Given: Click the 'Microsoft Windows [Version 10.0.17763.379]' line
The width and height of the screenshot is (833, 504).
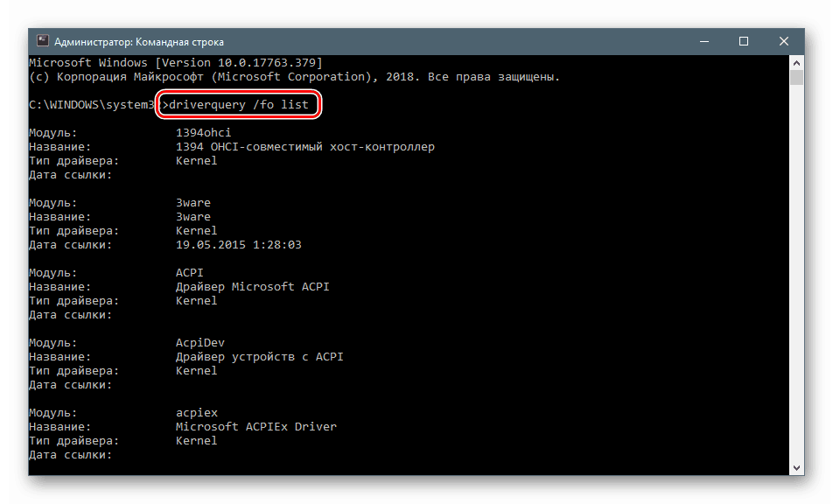Looking at the screenshot, I should pyautogui.click(x=175, y=63).
